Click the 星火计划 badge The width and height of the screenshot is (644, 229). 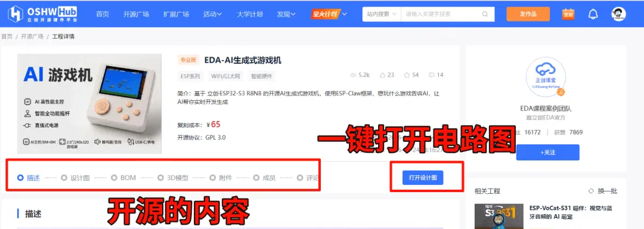pos(325,14)
